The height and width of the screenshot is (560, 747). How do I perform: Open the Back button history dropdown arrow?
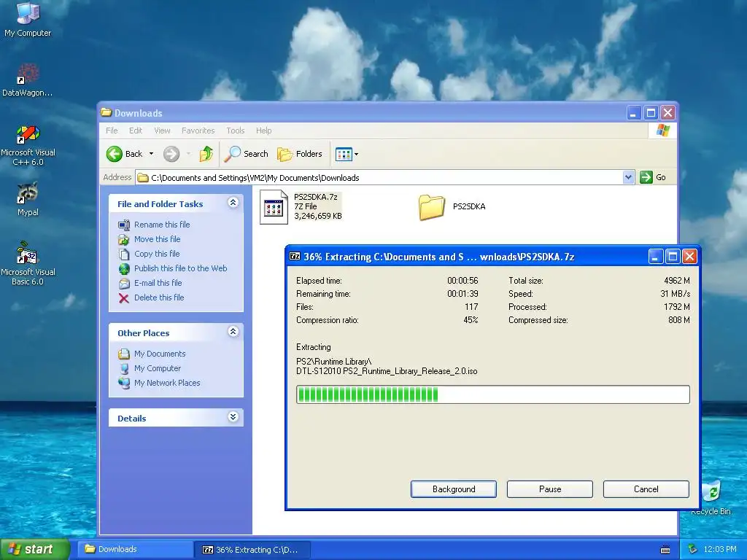(x=151, y=154)
